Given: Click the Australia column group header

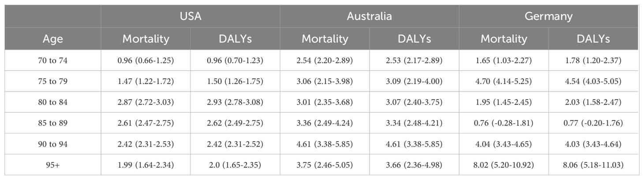Looking at the screenshot, I should 369,16.
